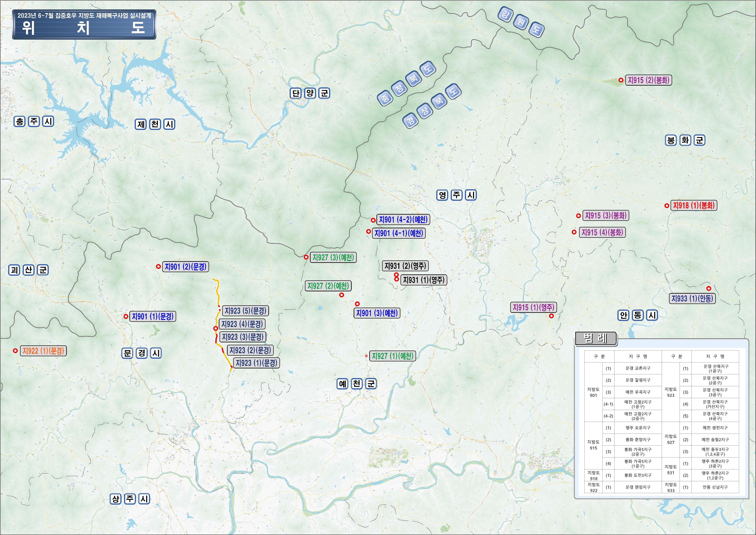Select the 상주시 city label
The height and width of the screenshot is (535, 756).
pos(130,499)
